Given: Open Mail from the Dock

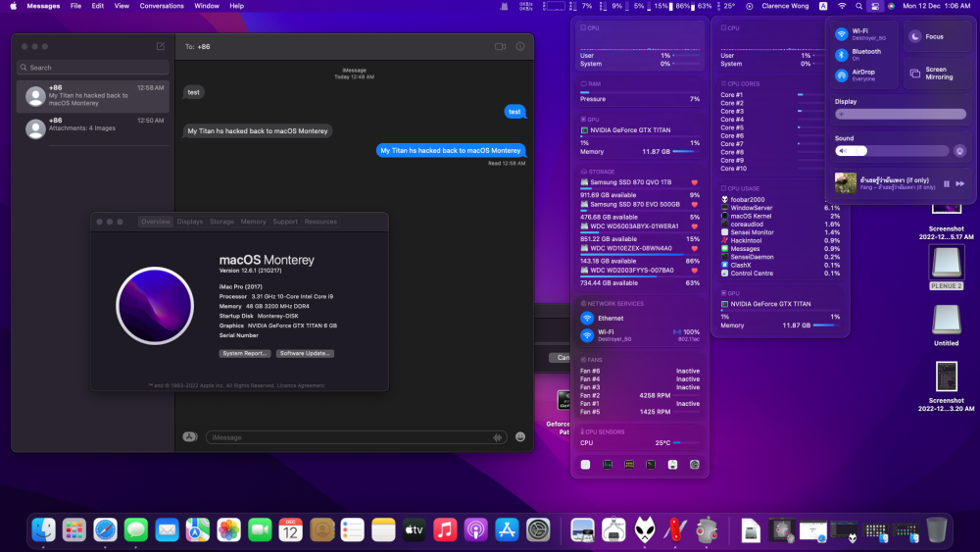Looking at the screenshot, I should [167, 530].
